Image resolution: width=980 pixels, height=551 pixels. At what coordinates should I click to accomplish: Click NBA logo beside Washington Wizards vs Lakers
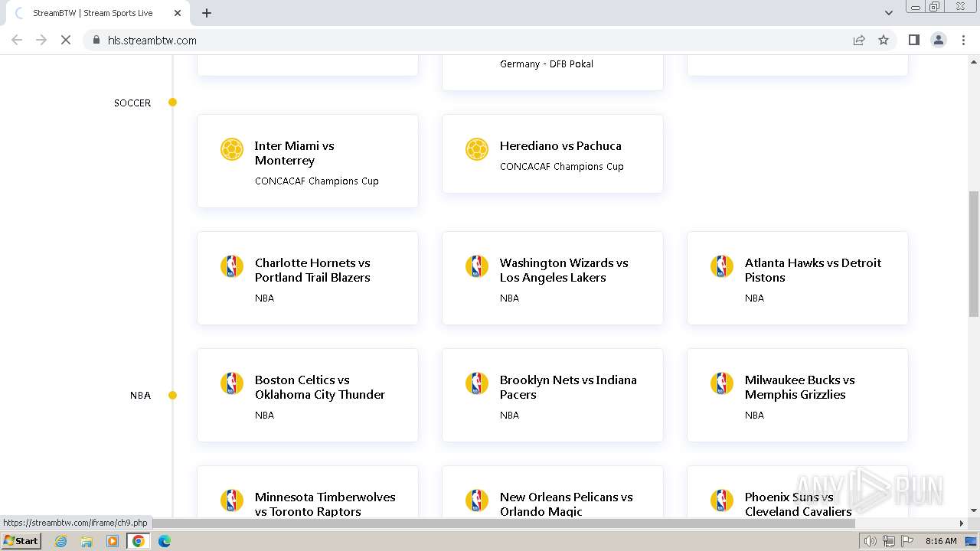tap(477, 266)
